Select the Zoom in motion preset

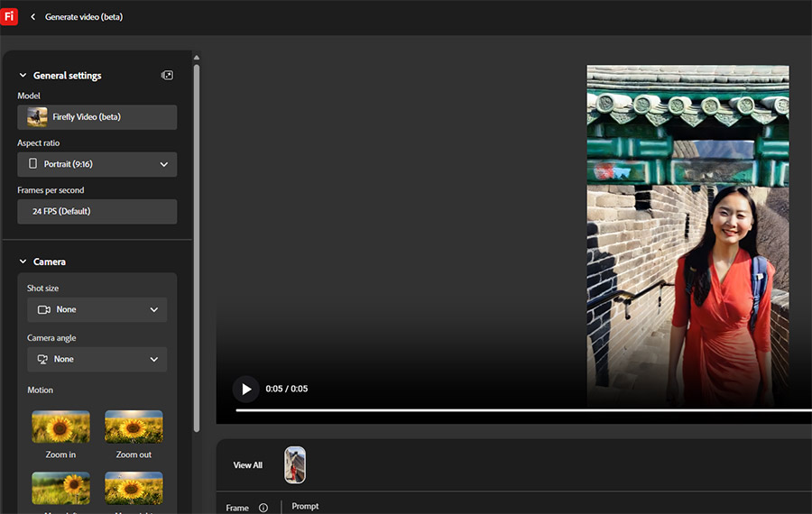coord(60,427)
